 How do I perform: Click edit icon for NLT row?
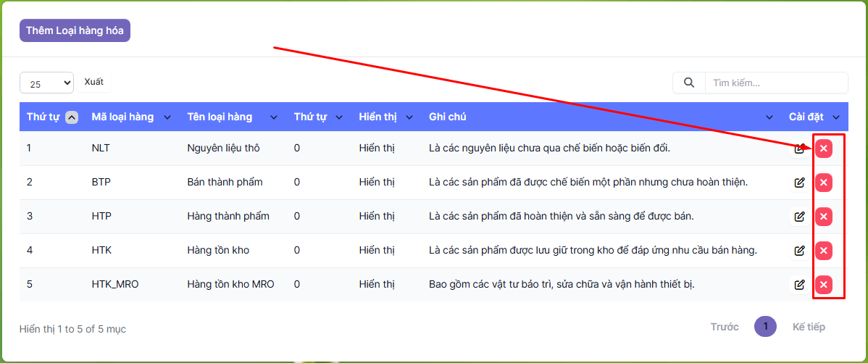(799, 149)
